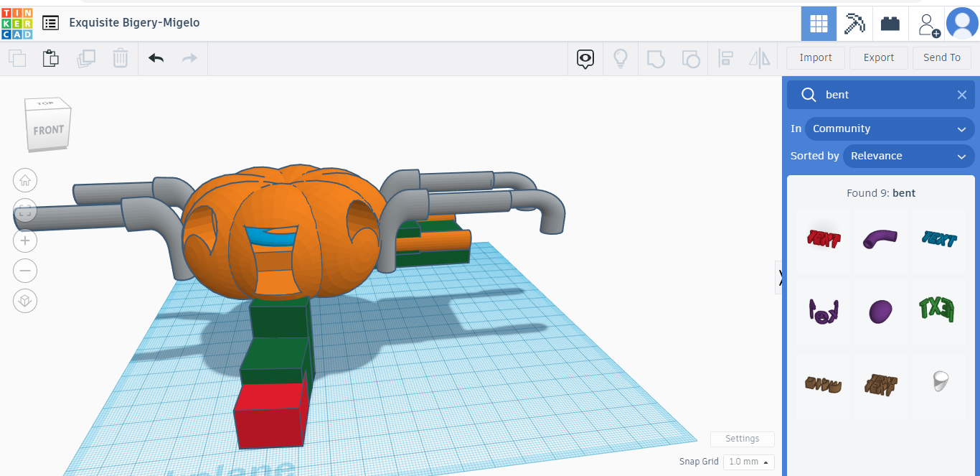Viewport: 980px width, 476px height.
Task: Toggle notes visibility with the eye speech-bubble icon
Action: click(x=585, y=58)
